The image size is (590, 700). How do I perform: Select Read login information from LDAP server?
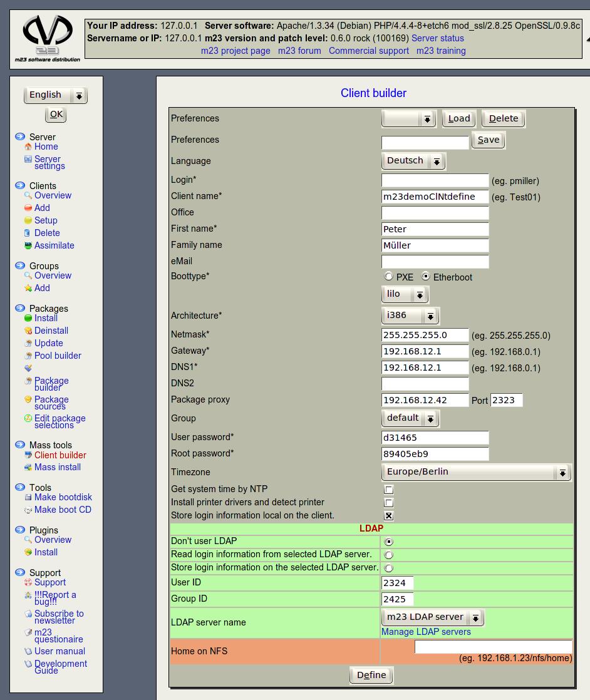click(x=389, y=555)
